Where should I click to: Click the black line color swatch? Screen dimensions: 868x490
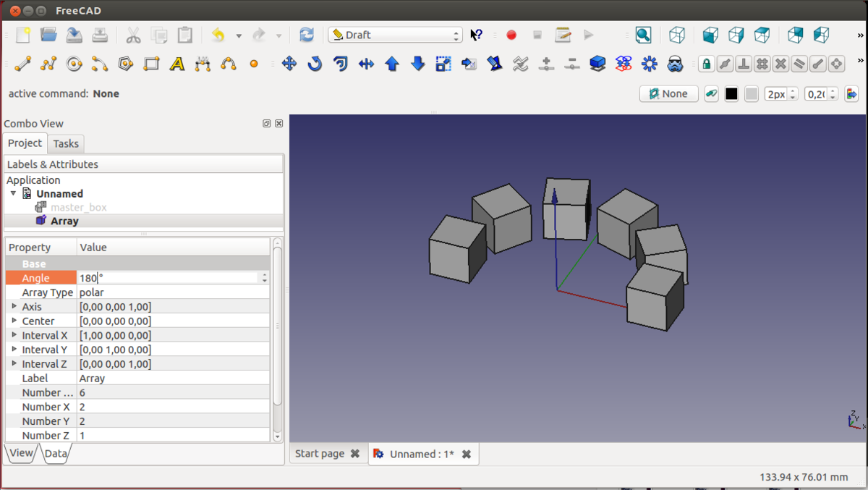[731, 93]
